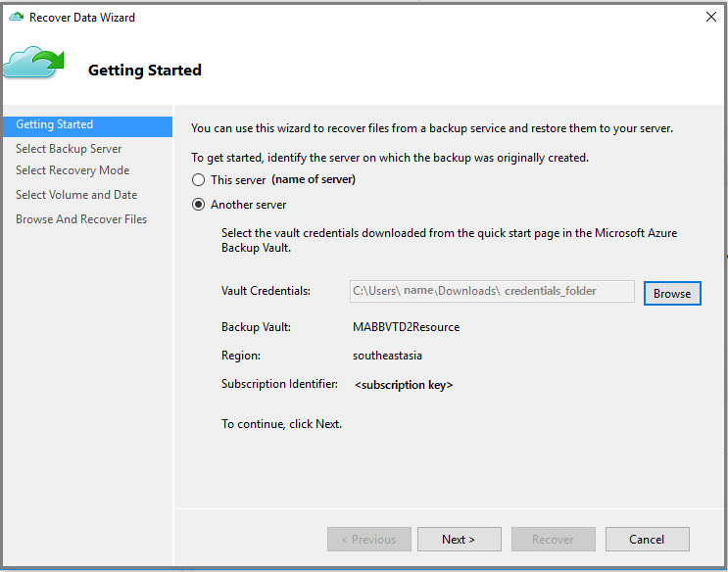Click the Next button
Image resolution: width=728 pixels, height=572 pixels.
click(460, 539)
